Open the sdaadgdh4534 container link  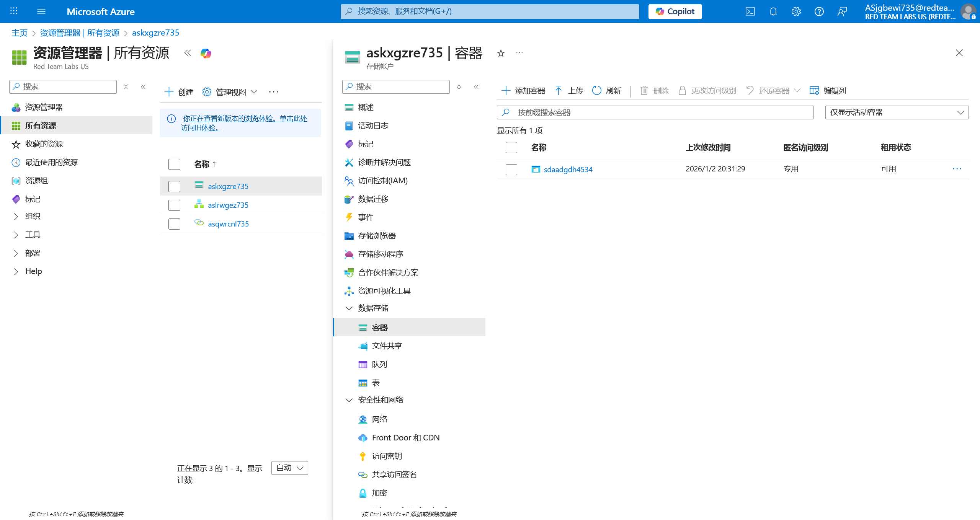pos(568,170)
